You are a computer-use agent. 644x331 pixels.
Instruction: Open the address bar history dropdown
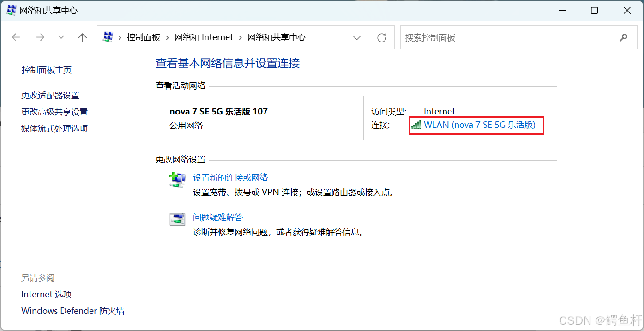357,37
